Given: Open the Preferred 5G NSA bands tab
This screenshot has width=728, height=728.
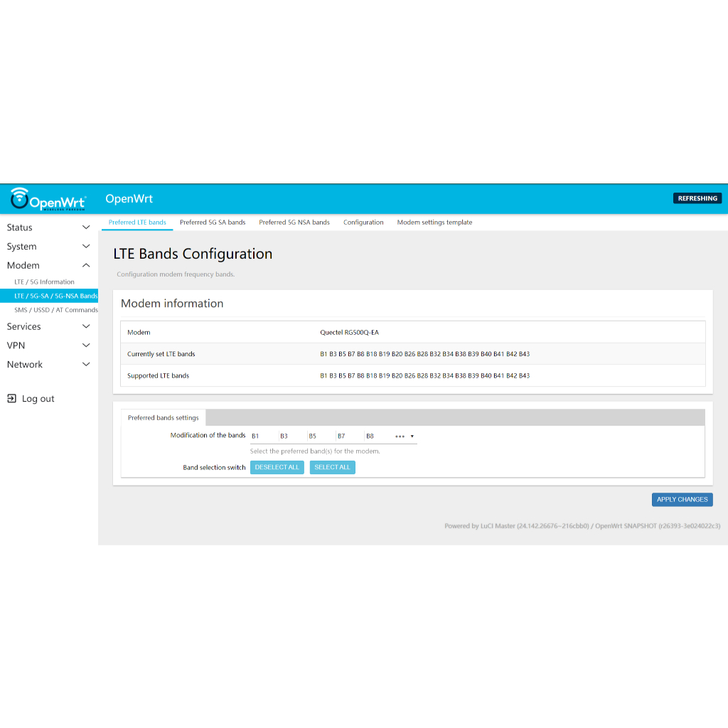Looking at the screenshot, I should [294, 223].
